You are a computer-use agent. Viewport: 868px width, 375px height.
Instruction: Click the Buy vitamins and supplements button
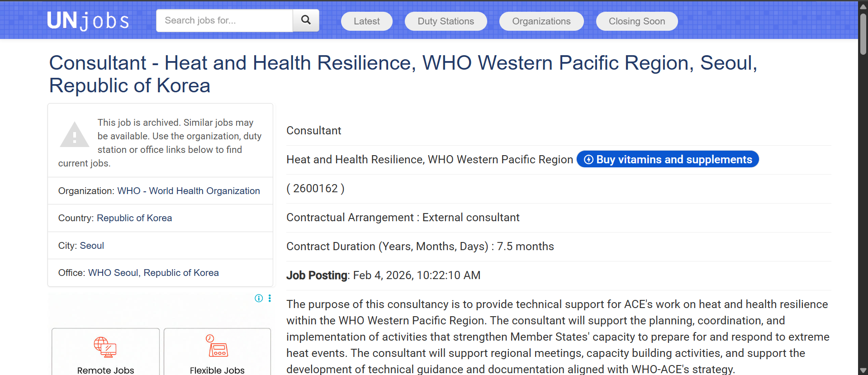point(668,159)
